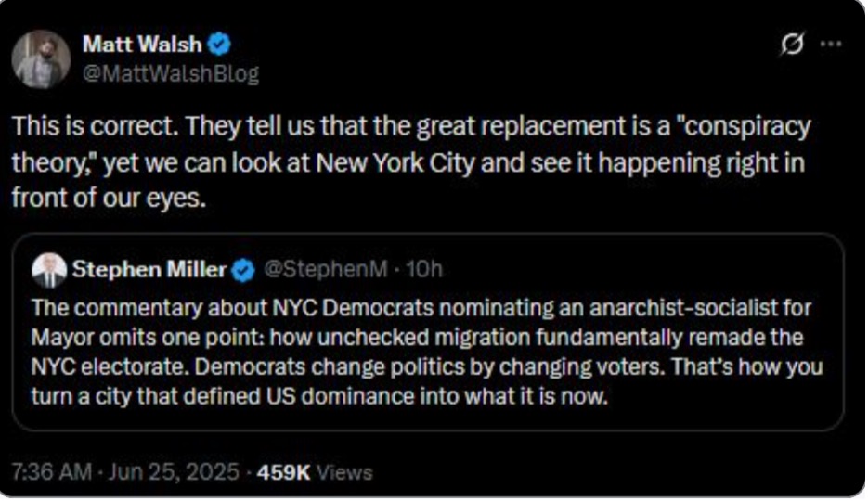Open the 459K Views count
The height and width of the screenshot is (501, 868).
(315, 472)
